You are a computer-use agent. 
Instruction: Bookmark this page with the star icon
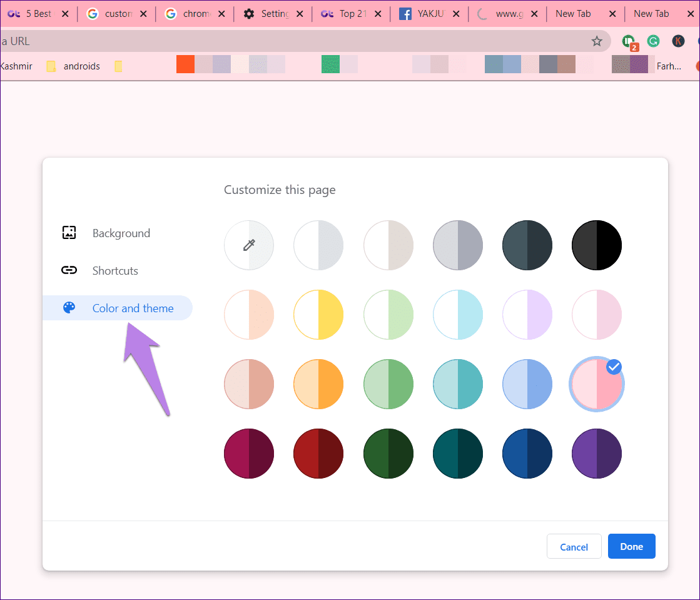click(596, 41)
